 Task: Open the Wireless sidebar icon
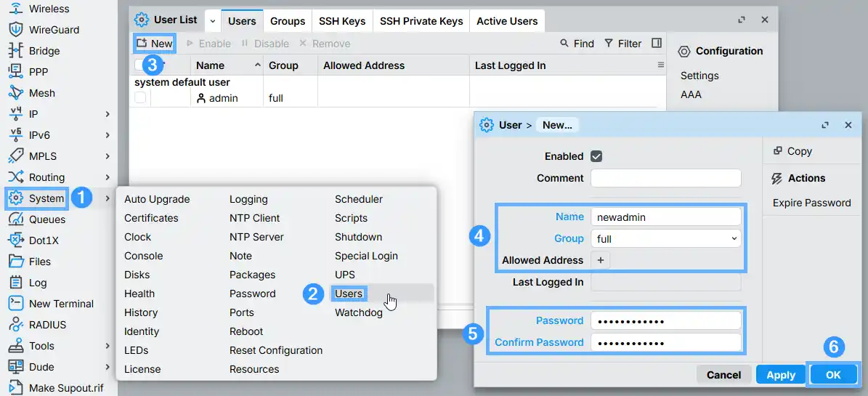pos(16,8)
